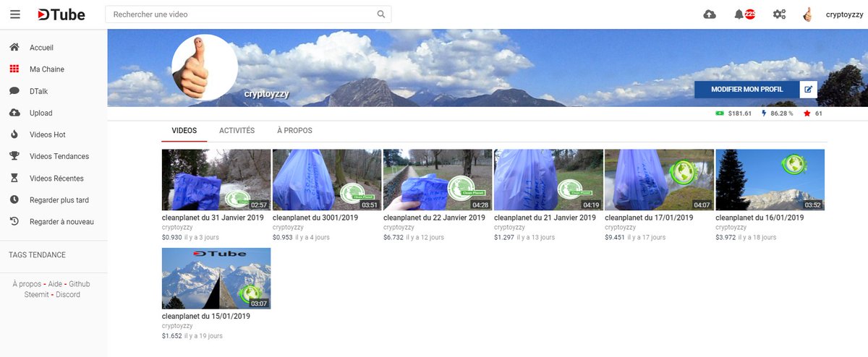The image size is (868, 357).
Task: Click title text cleanplanet du 3001/2019
Action: point(315,218)
